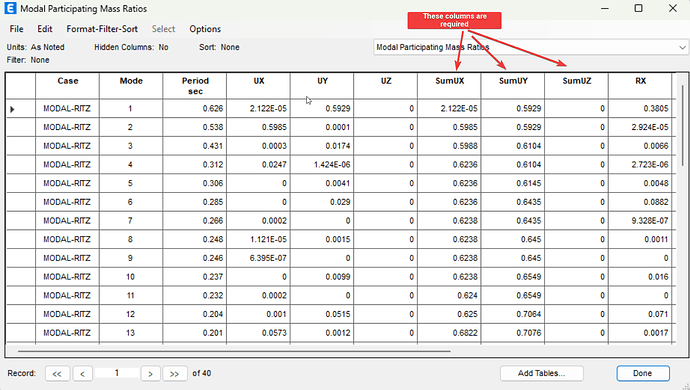This screenshot has height=390, width=690.
Task: Go to the first record with << button
Action: (57, 373)
